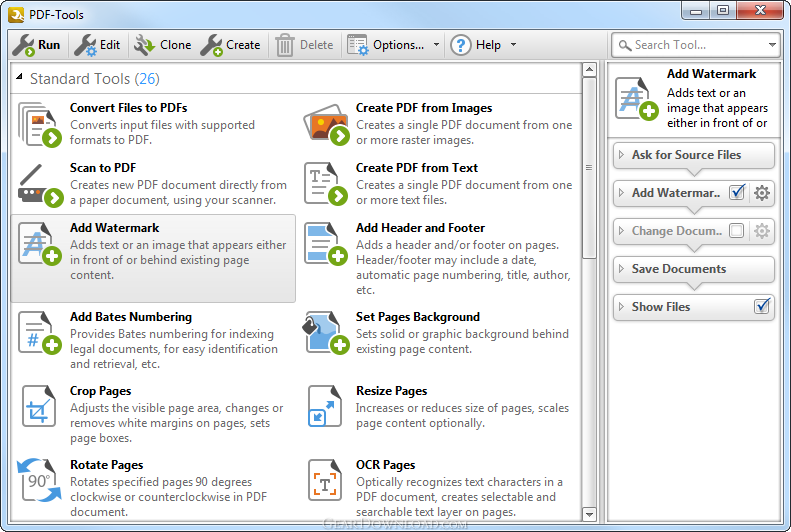The width and height of the screenshot is (791, 532).
Task: Click the tool list vertical scrollbar thumb
Action: [589, 168]
